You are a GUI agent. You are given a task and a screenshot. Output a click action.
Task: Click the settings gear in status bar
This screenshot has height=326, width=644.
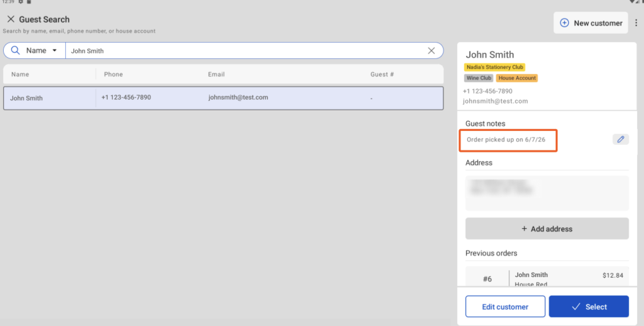pyautogui.click(x=21, y=2)
